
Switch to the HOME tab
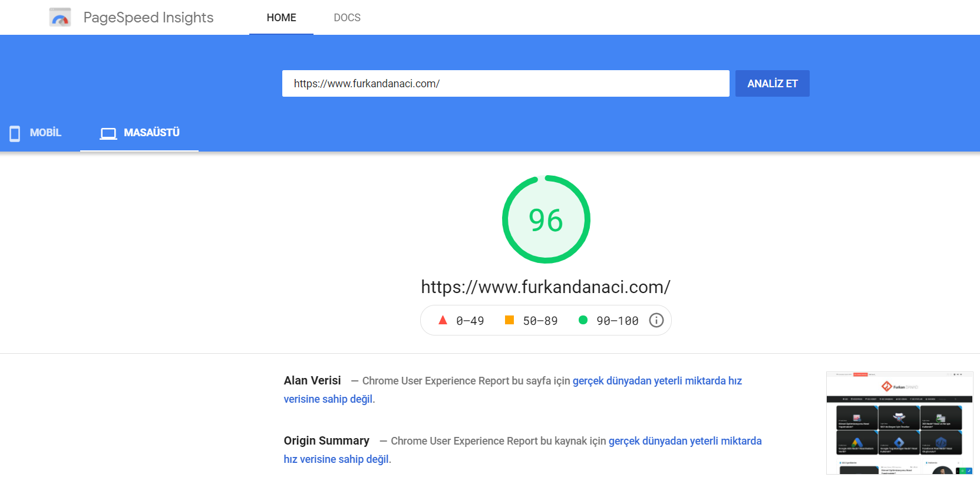(x=281, y=18)
